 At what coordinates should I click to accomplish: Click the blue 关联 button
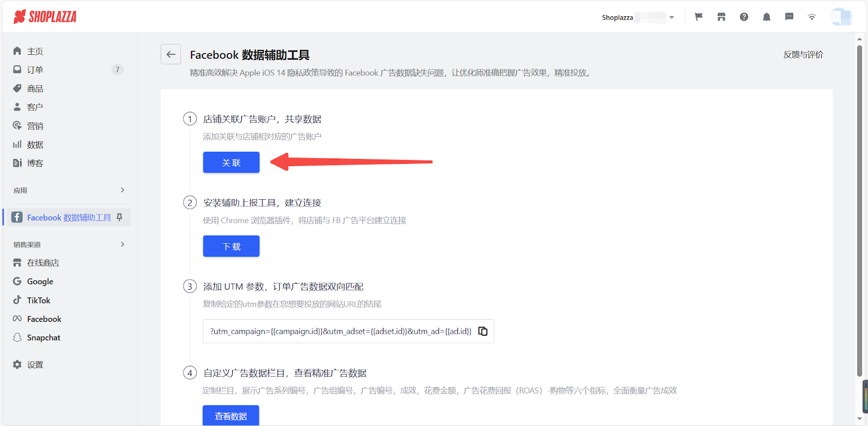pos(231,162)
